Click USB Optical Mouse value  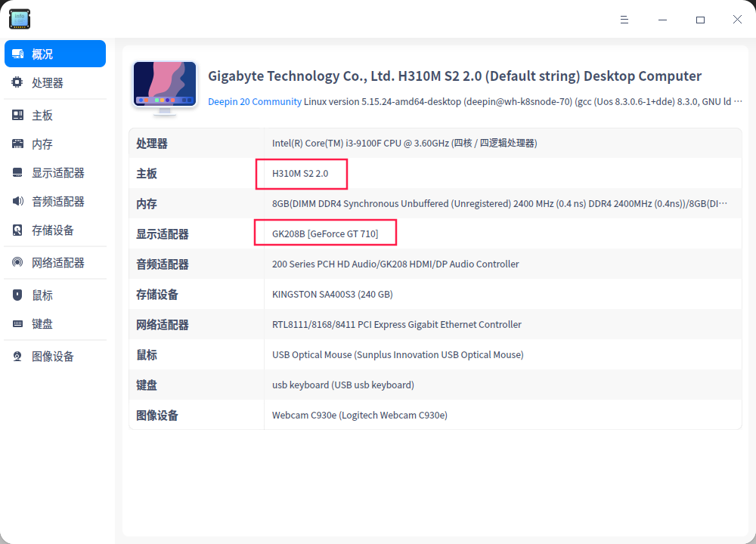(x=398, y=354)
